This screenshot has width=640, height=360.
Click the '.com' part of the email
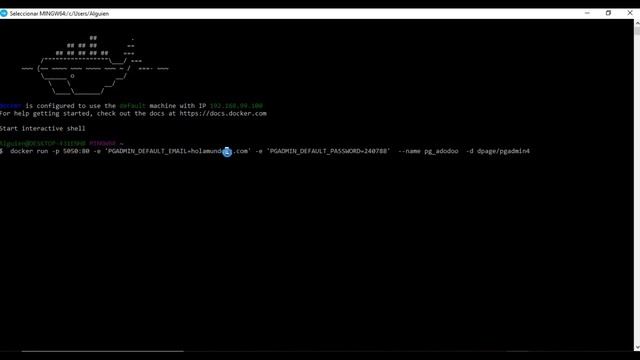[240, 151]
